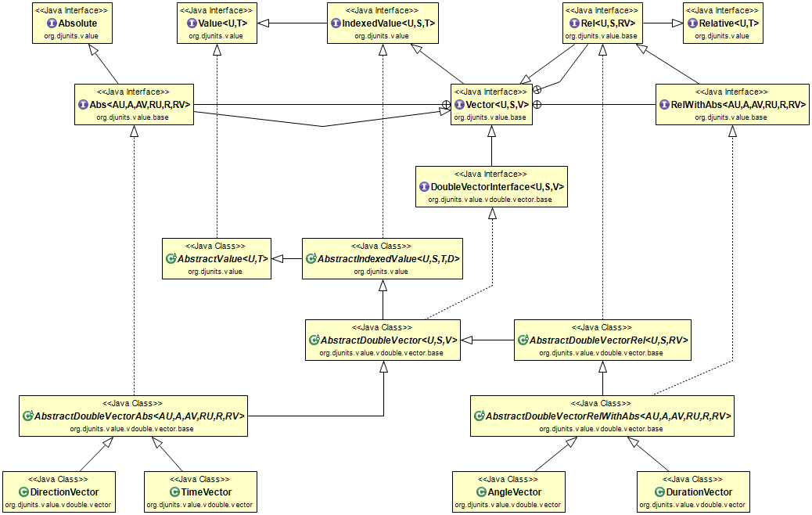812x515 pixels.
Task: Click the AbstractDoubleVectorRel<U,S,RV> class name
Action: pos(607,340)
